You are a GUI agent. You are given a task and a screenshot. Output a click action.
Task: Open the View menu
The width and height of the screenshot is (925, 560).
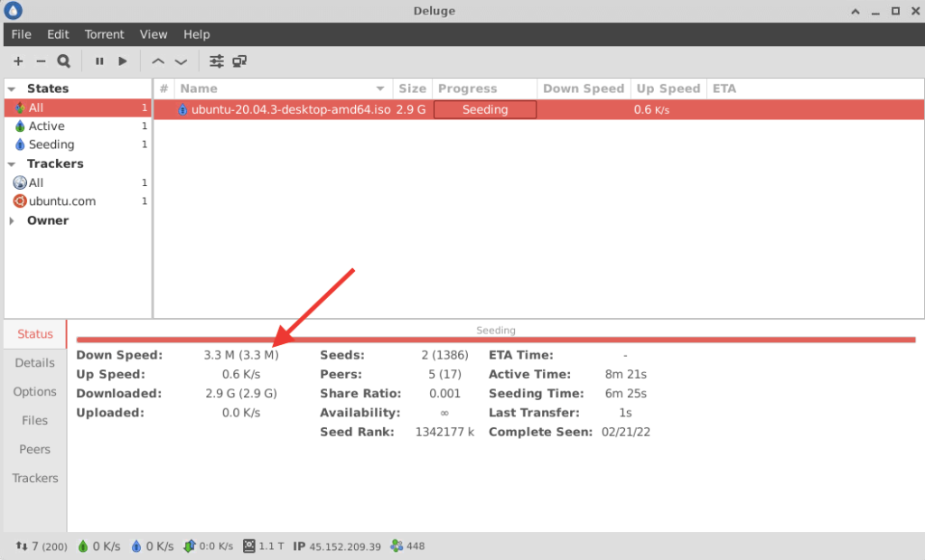click(x=154, y=34)
